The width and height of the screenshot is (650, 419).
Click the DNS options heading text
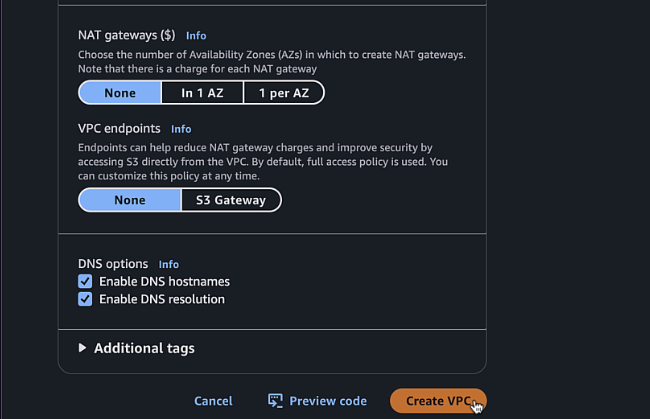[113, 264]
